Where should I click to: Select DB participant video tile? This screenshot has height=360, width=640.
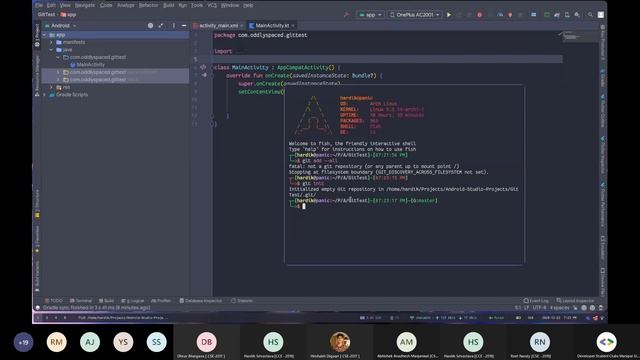pos(207,342)
